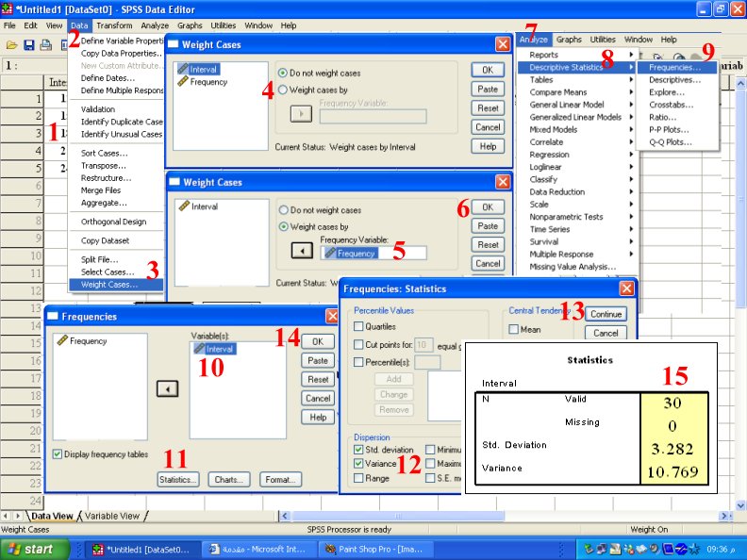Click the vertical scrollbar up arrow

(x=740, y=83)
